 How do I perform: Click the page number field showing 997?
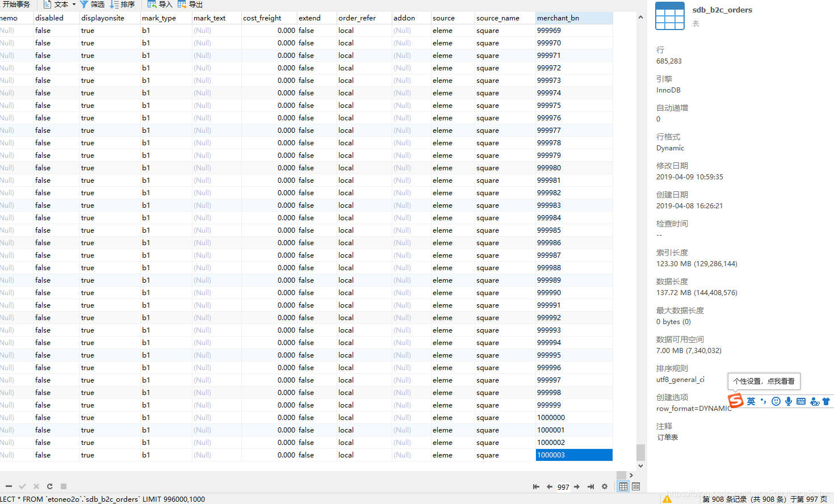(x=563, y=487)
